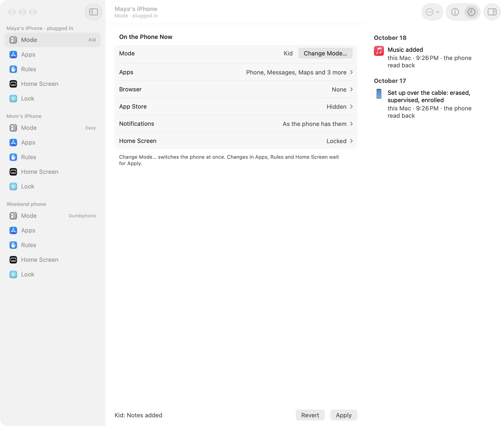The height and width of the screenshot is (426, 504).
Task: Open Home Screen under Mom's iPhone
Action: click(53, 172)
